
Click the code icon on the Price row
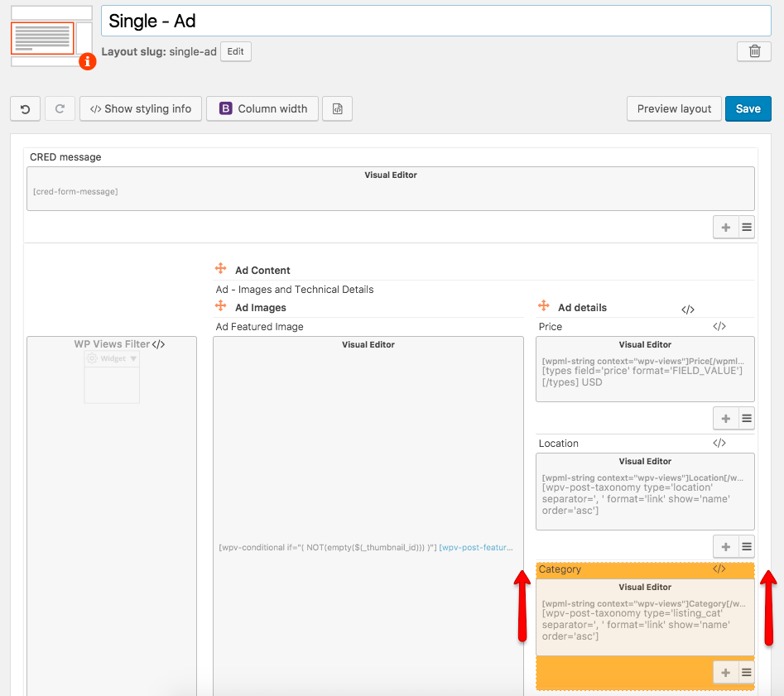(719, 327)
